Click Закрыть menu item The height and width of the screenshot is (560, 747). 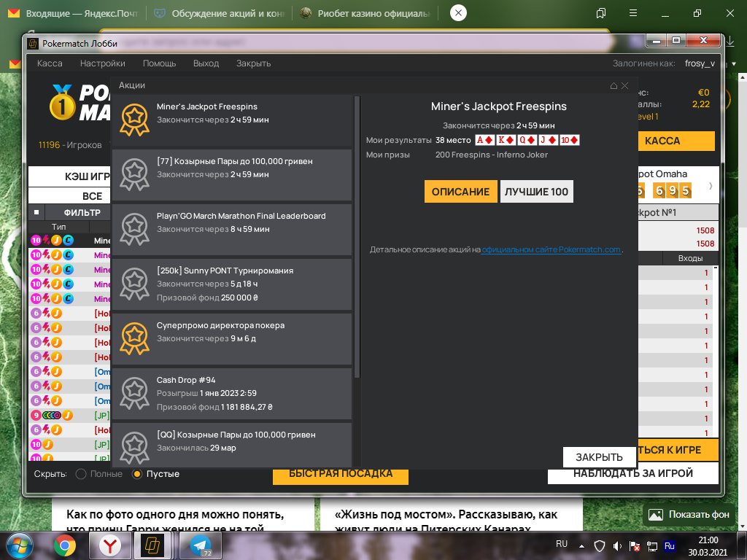pyautogui.click(x=253, y=63)
